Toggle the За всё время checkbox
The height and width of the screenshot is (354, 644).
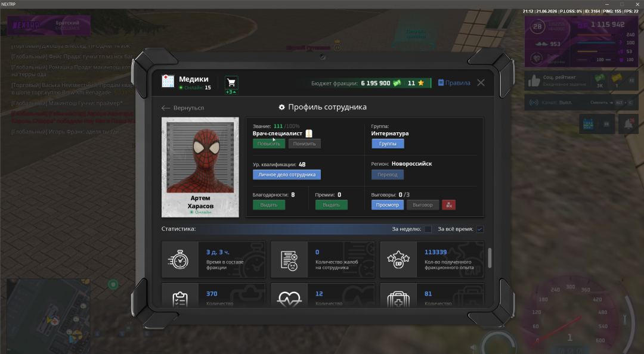coord(479,229)
